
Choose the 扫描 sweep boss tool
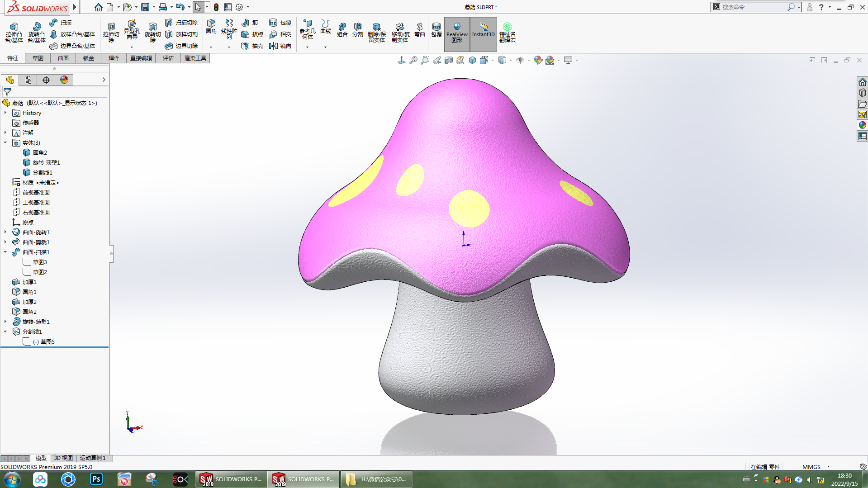[x=61, y=22]
